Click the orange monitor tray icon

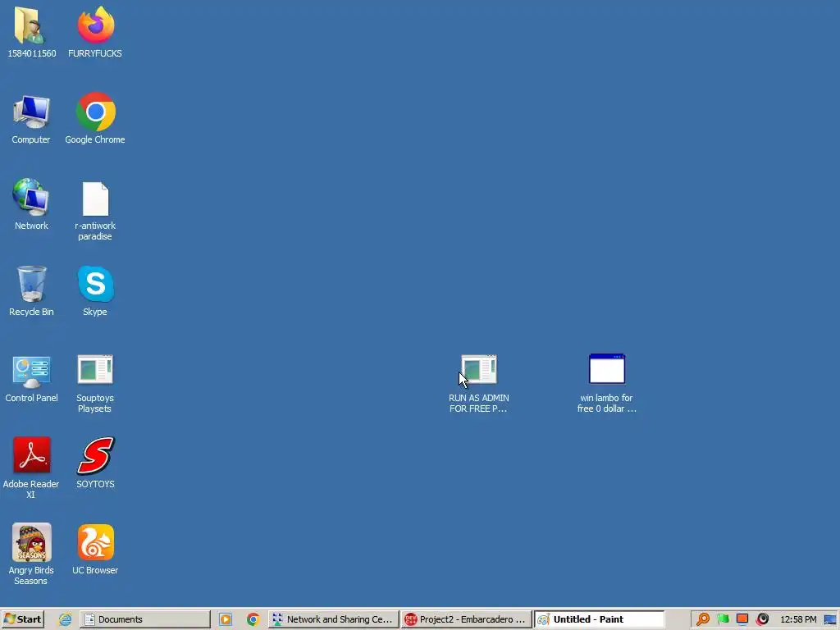pyautogui.click(x=742, y=619)
